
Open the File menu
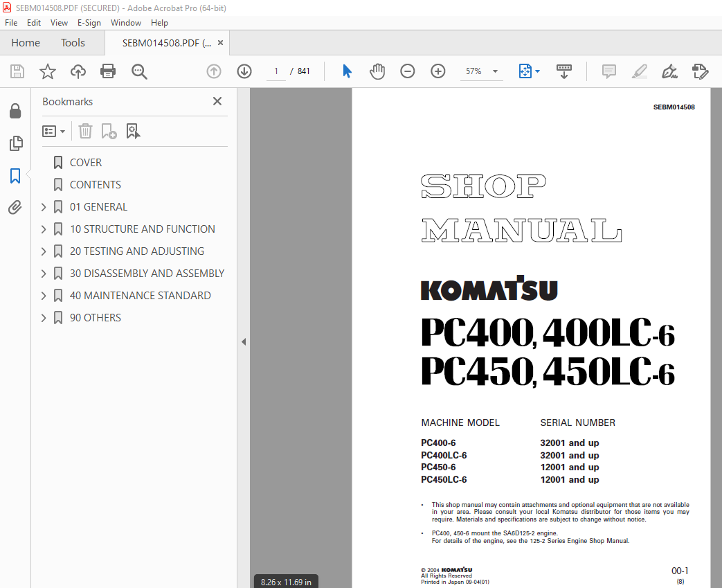tap(11, 23)
